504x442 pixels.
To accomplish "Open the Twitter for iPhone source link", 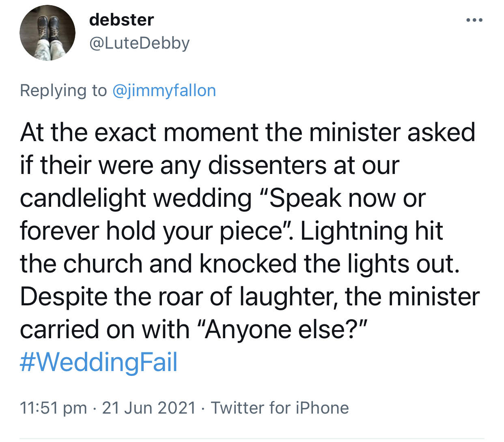I will 280,408.
